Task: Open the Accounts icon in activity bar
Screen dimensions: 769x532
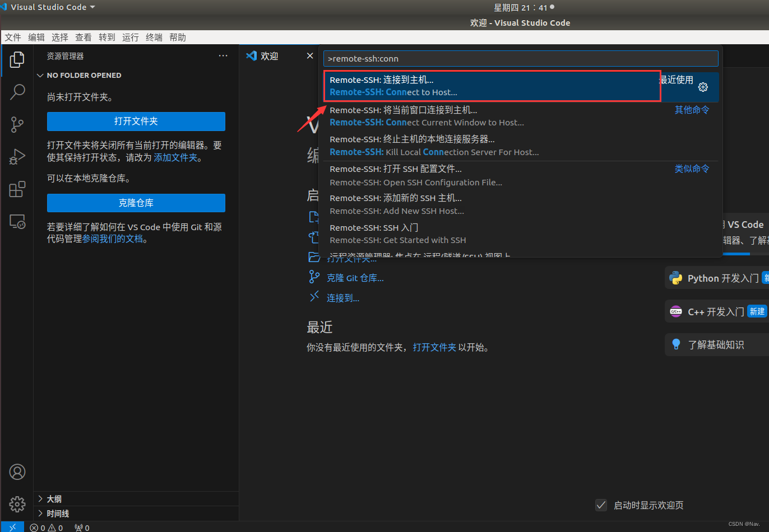Action: click(x=17, y=472)
